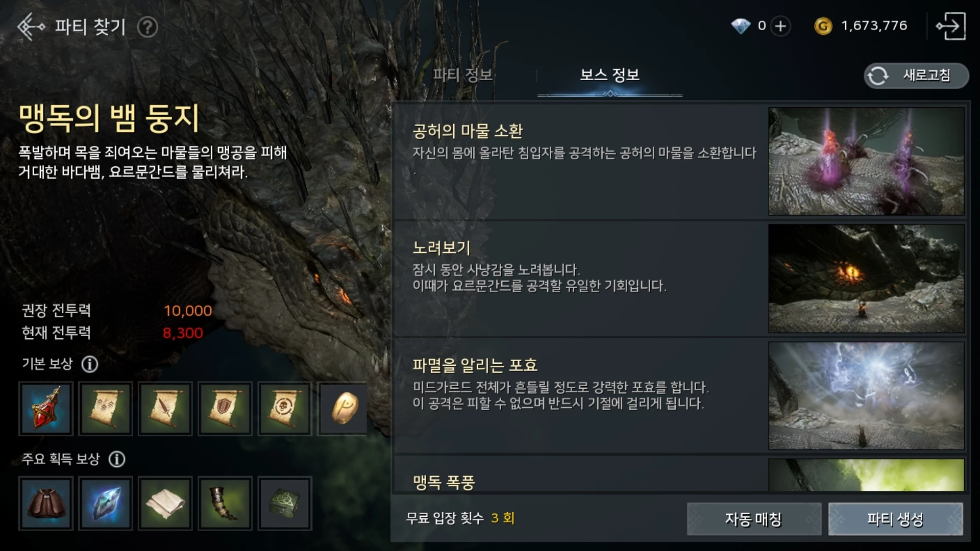Screen dimensions: 980x551
Task: Select the brown cloak reward icon
Action: tap(46, 504)
